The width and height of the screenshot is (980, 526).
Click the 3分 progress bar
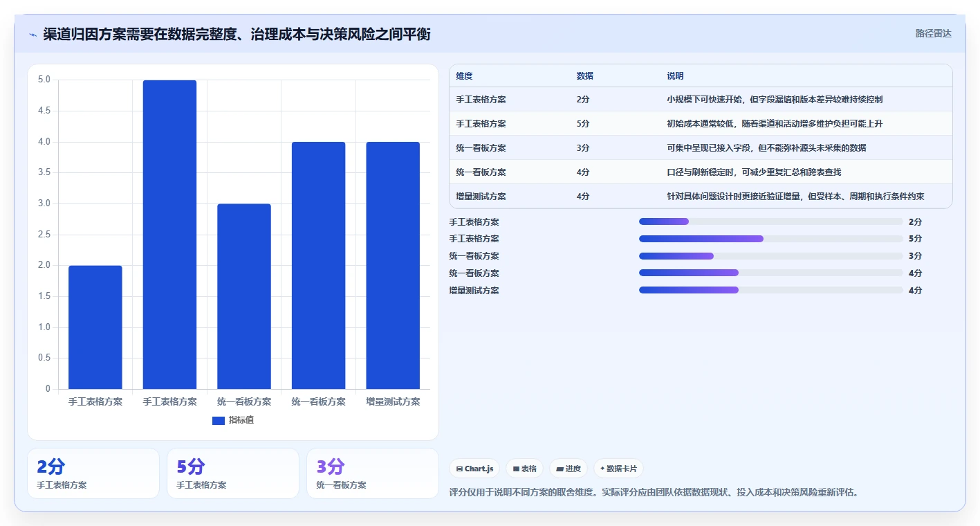click(x=771, y=256)
